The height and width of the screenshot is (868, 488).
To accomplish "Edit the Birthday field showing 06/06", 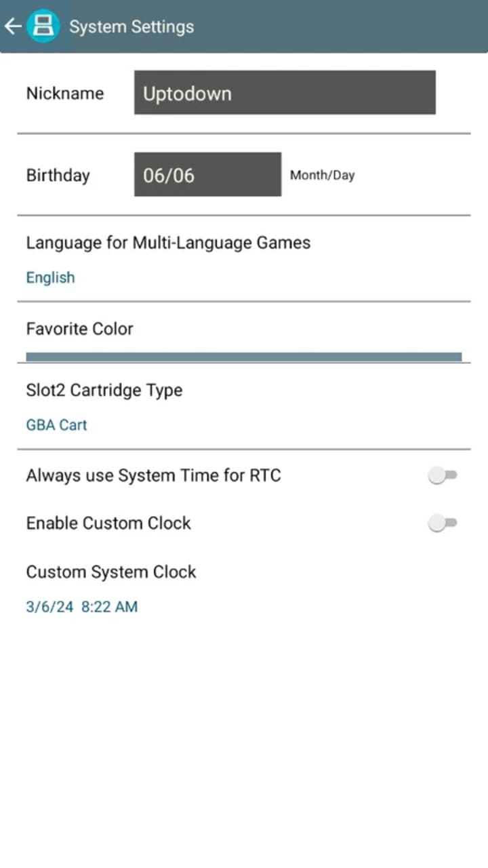I will pyautogui.click(x=207, y=175).
